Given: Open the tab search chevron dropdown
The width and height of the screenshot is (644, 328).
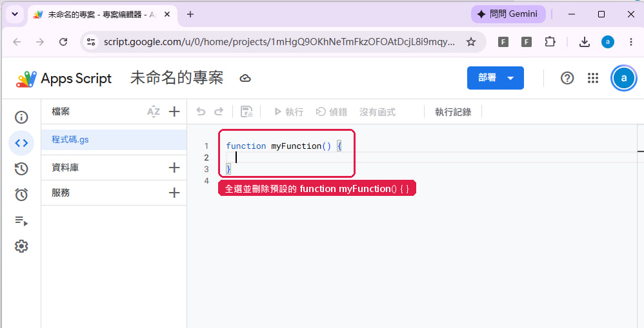Looking at the screenshot, I should (15, 14).
